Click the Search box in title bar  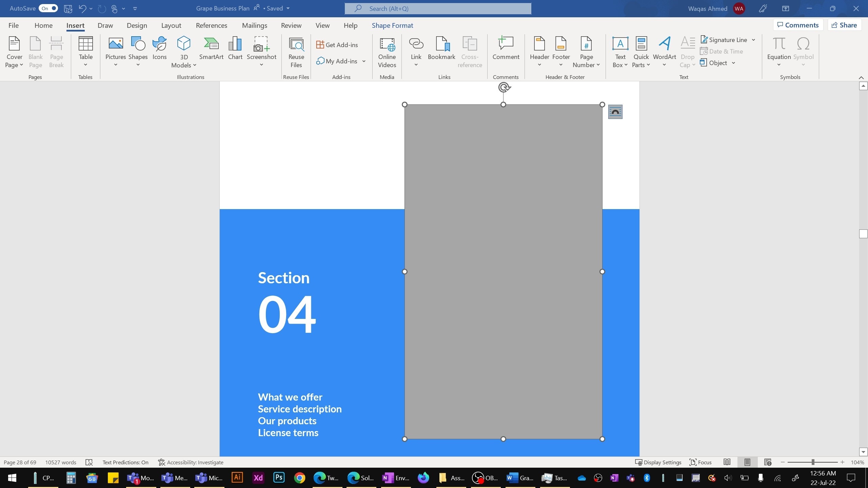point(438,8)
